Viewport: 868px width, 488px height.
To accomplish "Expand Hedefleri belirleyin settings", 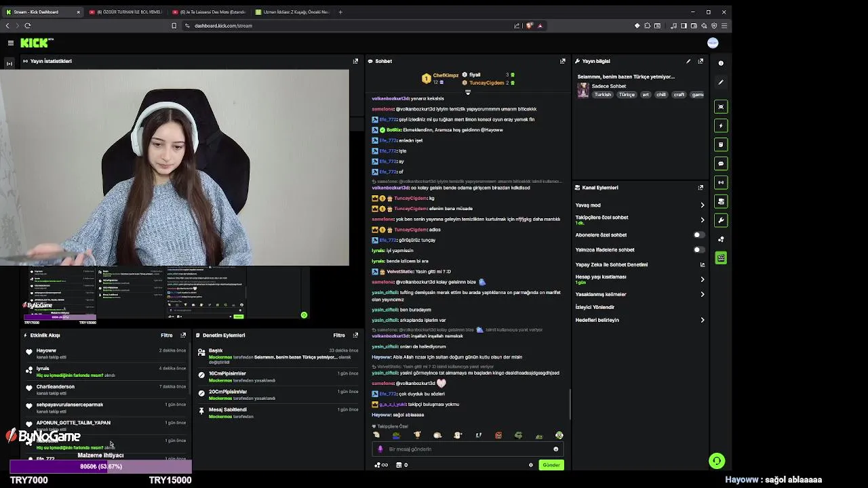I will tap(703, 320).
